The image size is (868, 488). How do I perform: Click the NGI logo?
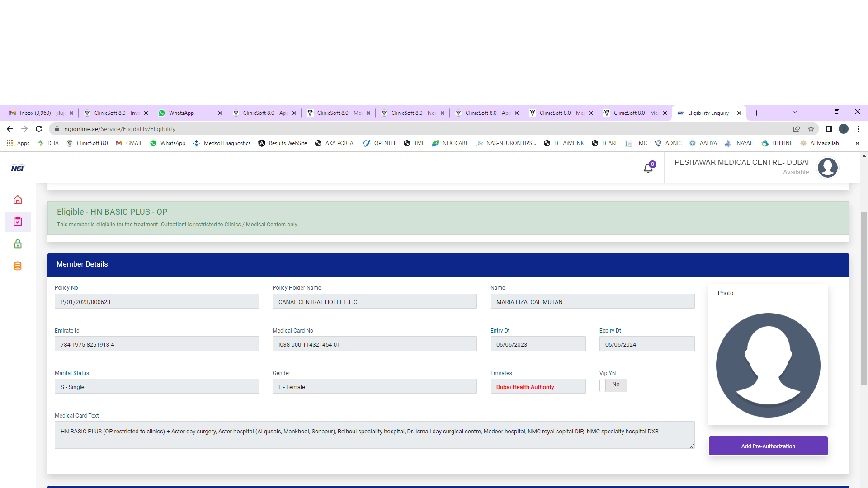tap(18, 169)
